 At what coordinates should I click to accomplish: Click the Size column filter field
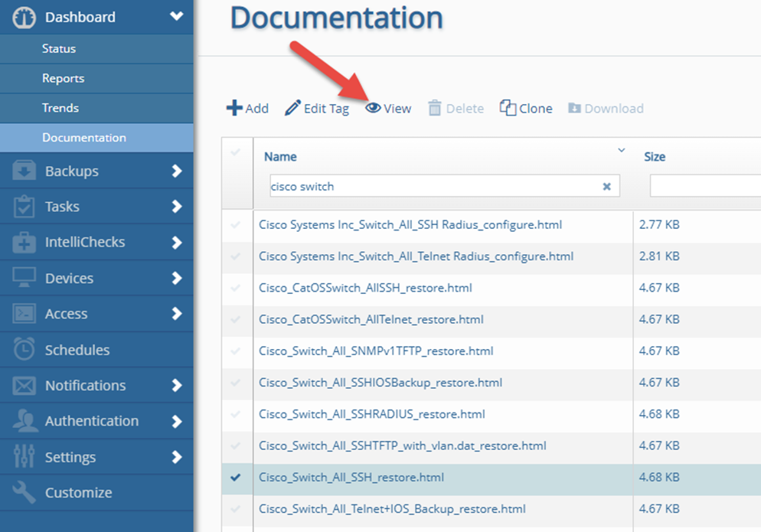click(704, 186)
